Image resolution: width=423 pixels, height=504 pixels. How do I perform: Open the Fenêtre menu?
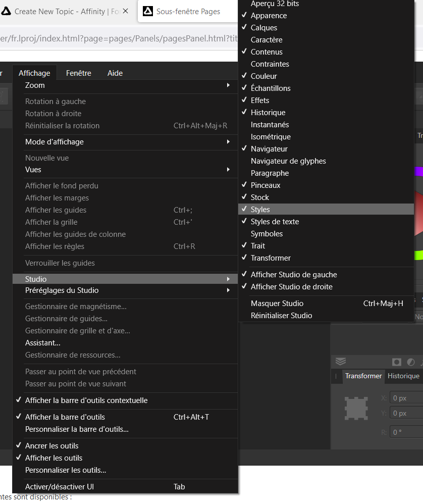79,73
